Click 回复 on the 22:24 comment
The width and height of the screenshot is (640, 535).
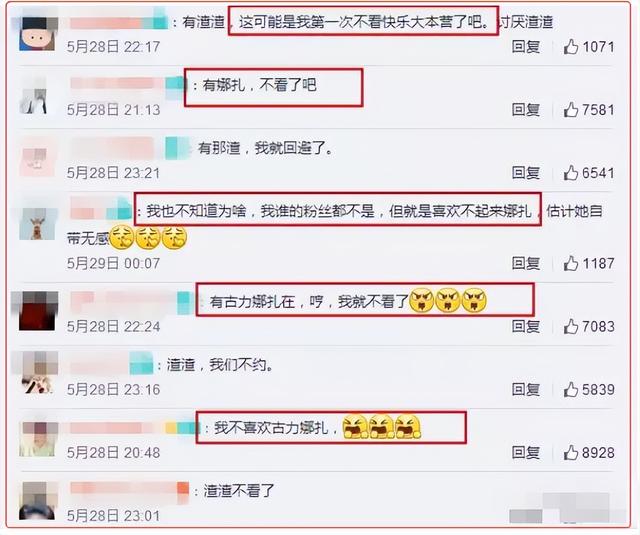pos(526,326)
